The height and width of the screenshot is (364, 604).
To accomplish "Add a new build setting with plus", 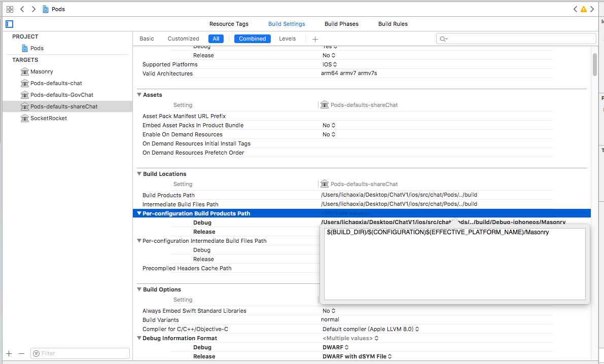I will click(x=315, y=39).
